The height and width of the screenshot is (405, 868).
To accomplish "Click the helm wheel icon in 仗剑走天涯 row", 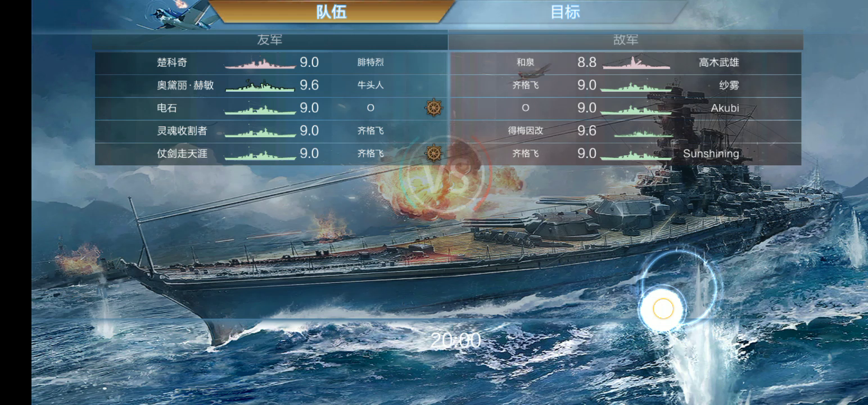I will click(x=433, y=153).
